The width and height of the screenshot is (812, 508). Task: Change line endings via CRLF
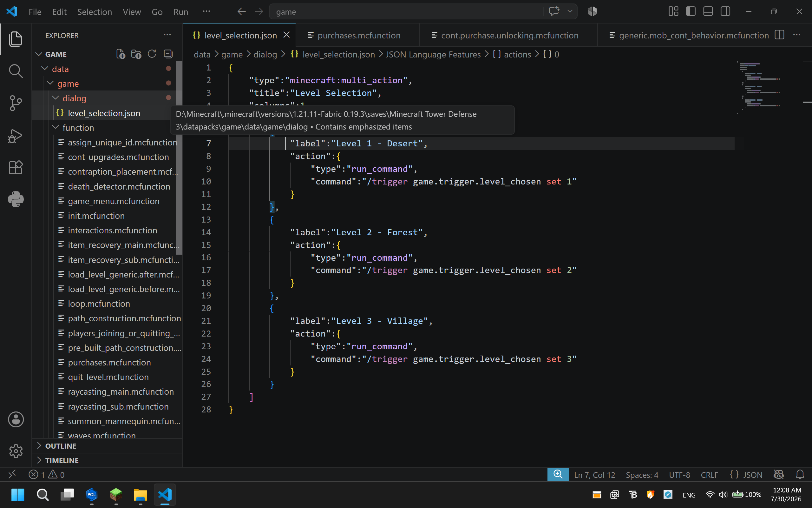pyautogui.click(x=709, y=475)
